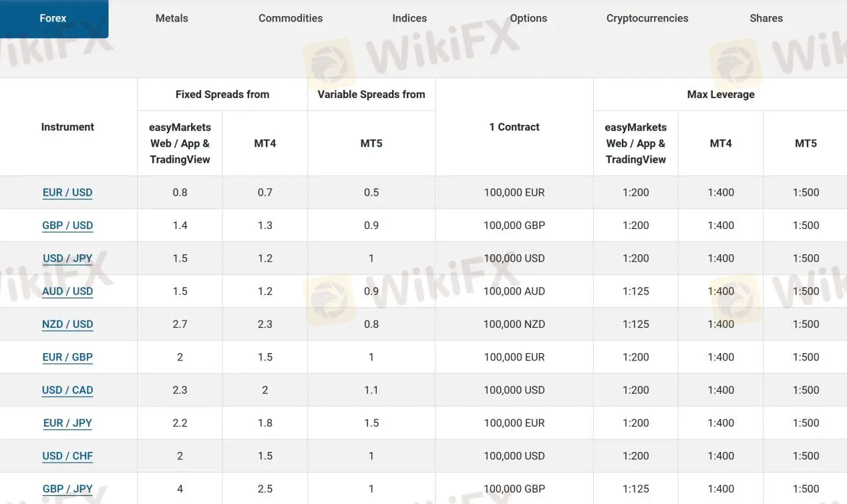Viewport: 847px width, 504px height.
Task: Show the Cryptocurrencies tab
Action: (x=647, y=19)
